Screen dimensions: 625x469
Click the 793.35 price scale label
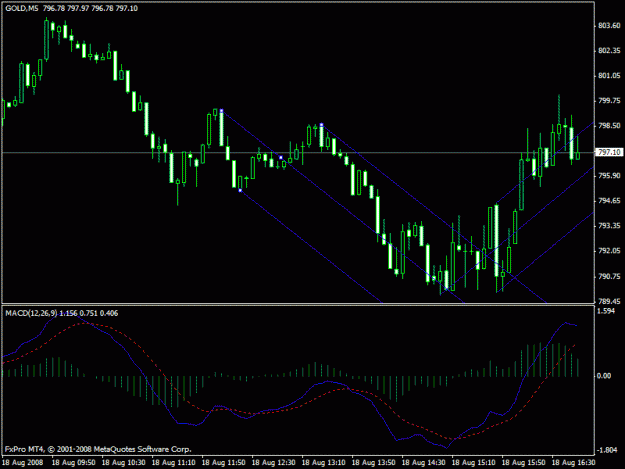(x=609, y=226)
